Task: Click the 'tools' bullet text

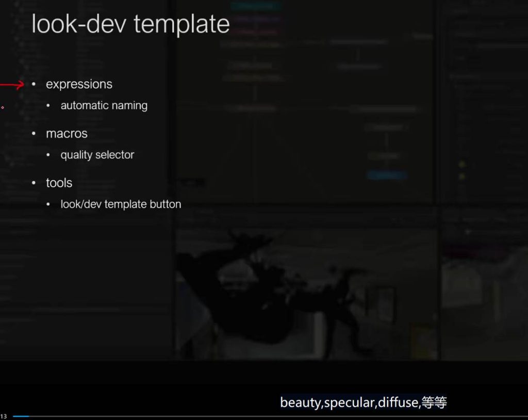Action: tap(59, 183)
